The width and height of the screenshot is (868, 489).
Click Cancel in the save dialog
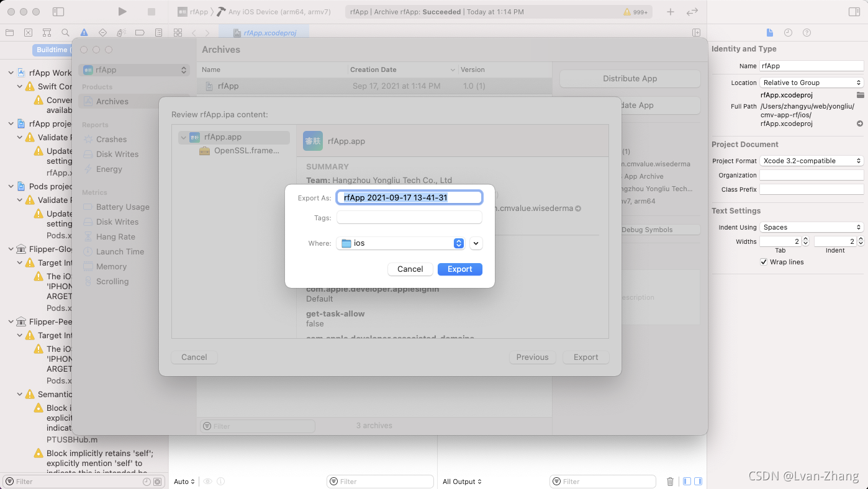(x=410, y=269)
